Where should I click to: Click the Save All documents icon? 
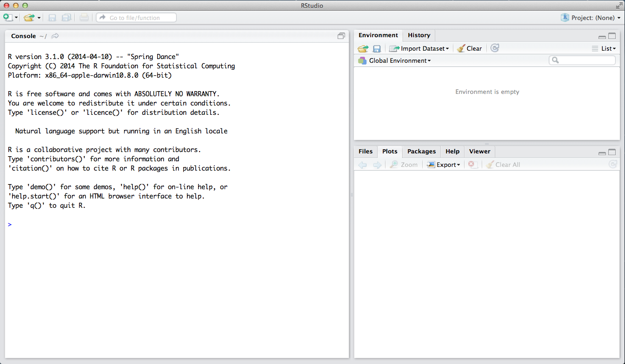66,18
